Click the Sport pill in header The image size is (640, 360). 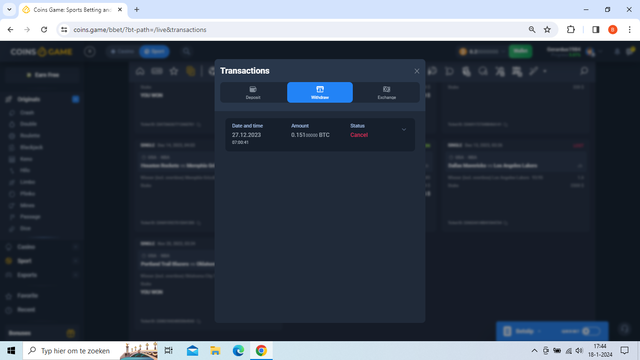click(154, 51)
